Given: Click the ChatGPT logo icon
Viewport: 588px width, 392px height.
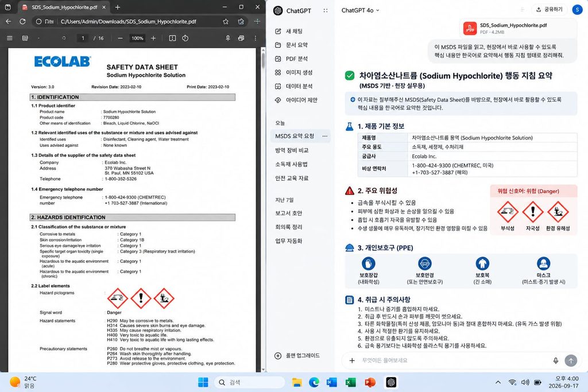Looking at the screenshot, I should coord(278,11).
